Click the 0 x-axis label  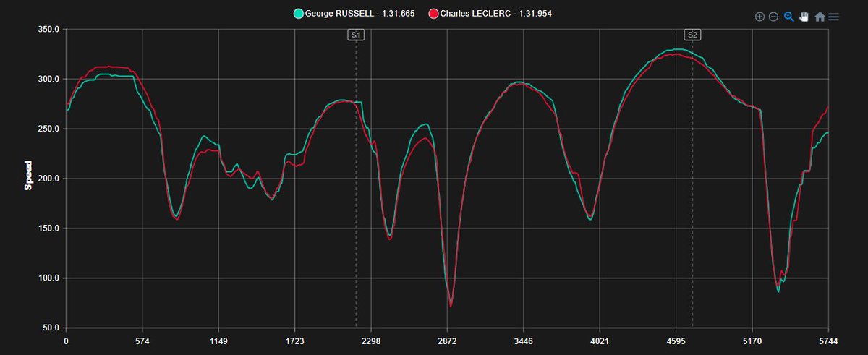click(x=66, y=341)
